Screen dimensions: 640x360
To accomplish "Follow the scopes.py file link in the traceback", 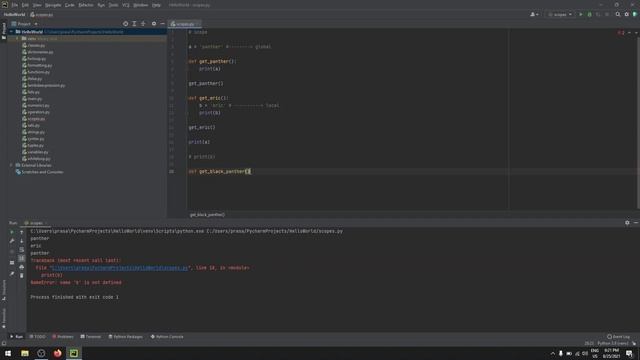I will [x=120, y=268].
